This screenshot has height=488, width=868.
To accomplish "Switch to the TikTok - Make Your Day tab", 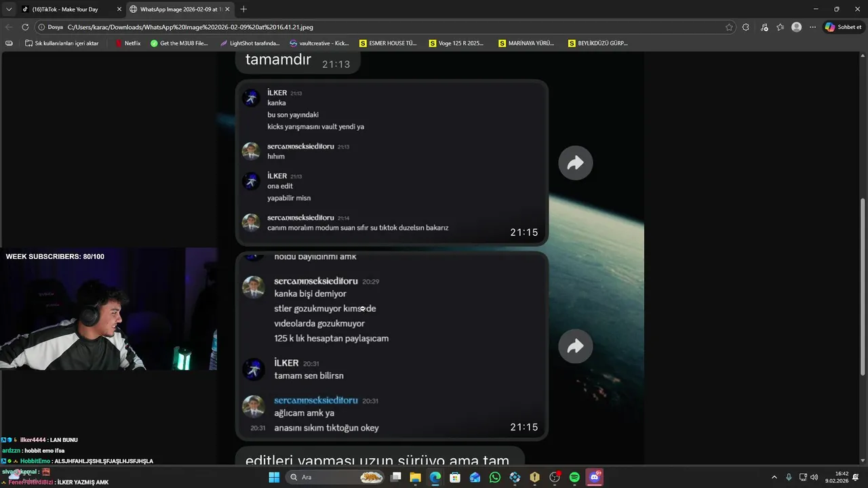I will (71, 9).
